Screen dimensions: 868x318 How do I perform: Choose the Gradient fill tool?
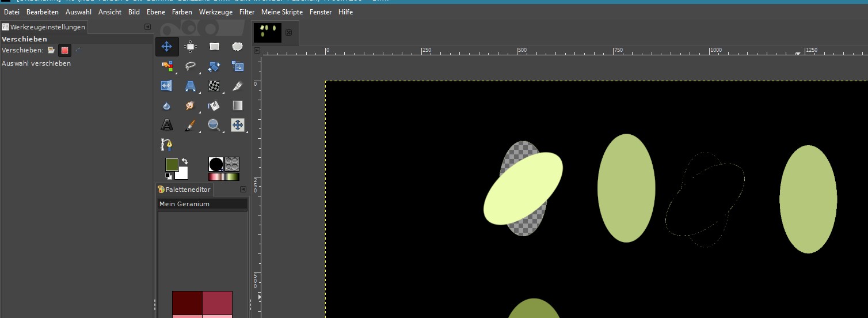[x=237, y=105]
